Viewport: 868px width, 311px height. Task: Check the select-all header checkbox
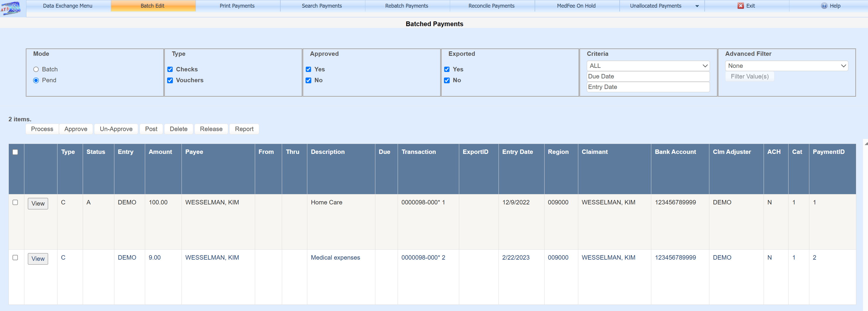pyautogui.click(x=15, y=152)
